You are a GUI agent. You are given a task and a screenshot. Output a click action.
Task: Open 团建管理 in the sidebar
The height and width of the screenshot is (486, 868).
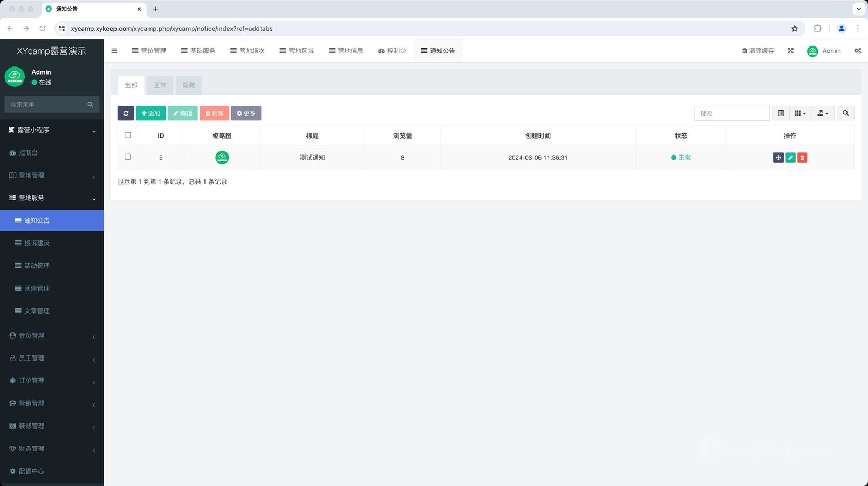tap(52, 289)
